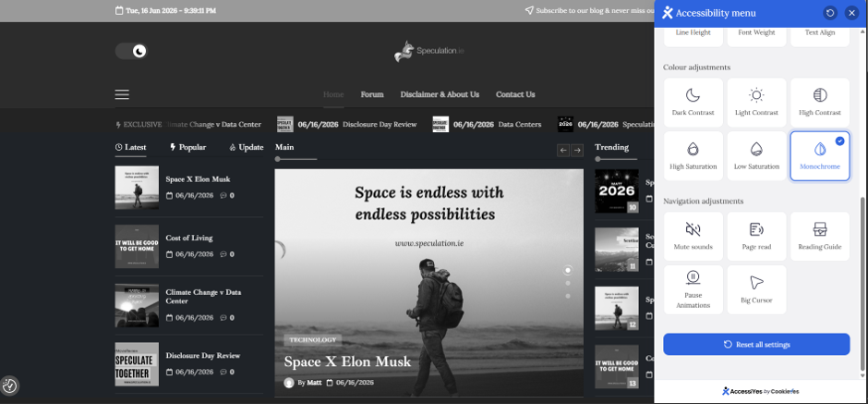
Task: Enable High Contrast mode
Action: [x=820, y=103]
